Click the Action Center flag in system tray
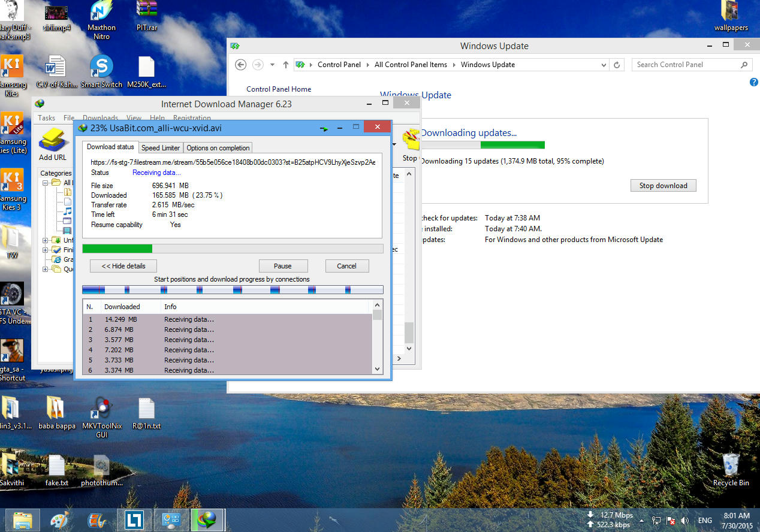Screen dimensions: 760x532 coord(671,521)
